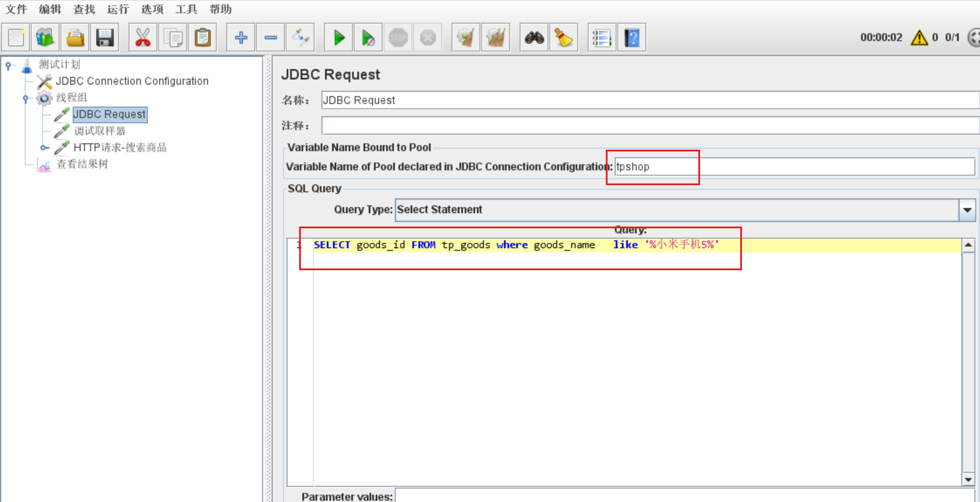This screenshot has width=980, height=502.
Task: Collapse the 测试计划 tree node
Action: point(8,65)
